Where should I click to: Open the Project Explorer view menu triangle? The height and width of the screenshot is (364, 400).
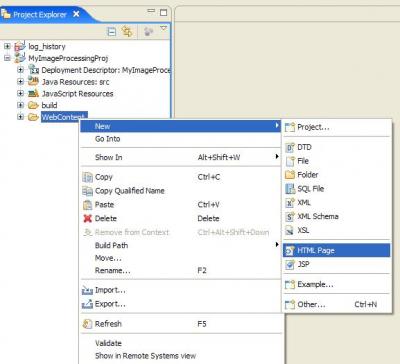163,28
